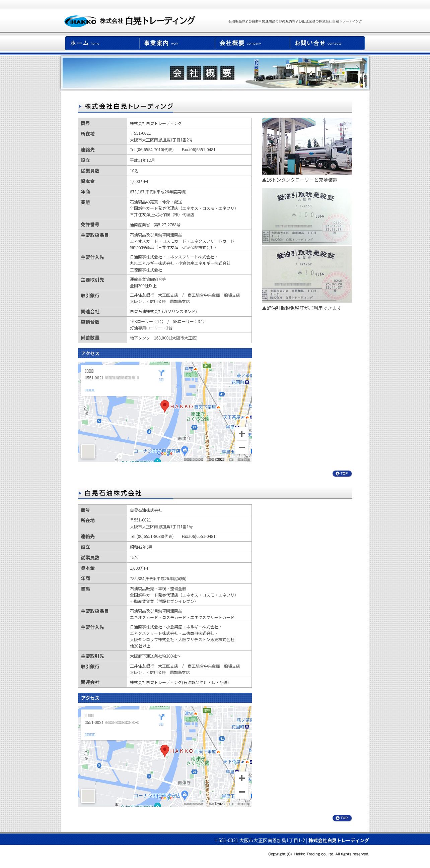Click the tank lorry photo thumbnail
Image resolution: width=430 pixels, height=868 pixels.
pyautogui.click(x=307, y=146)
